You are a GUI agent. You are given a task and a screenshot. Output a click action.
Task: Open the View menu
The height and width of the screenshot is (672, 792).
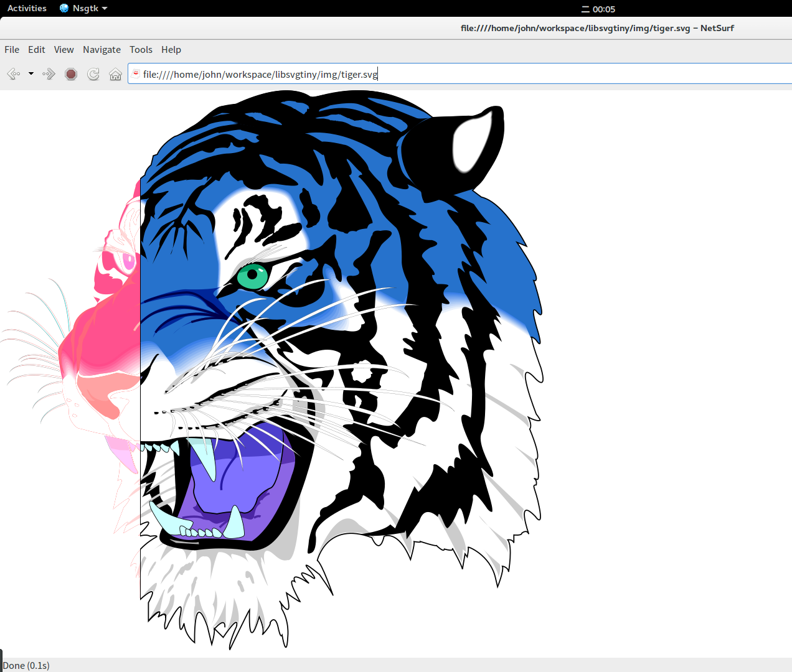pyautogui.click(x=64, y=50)
